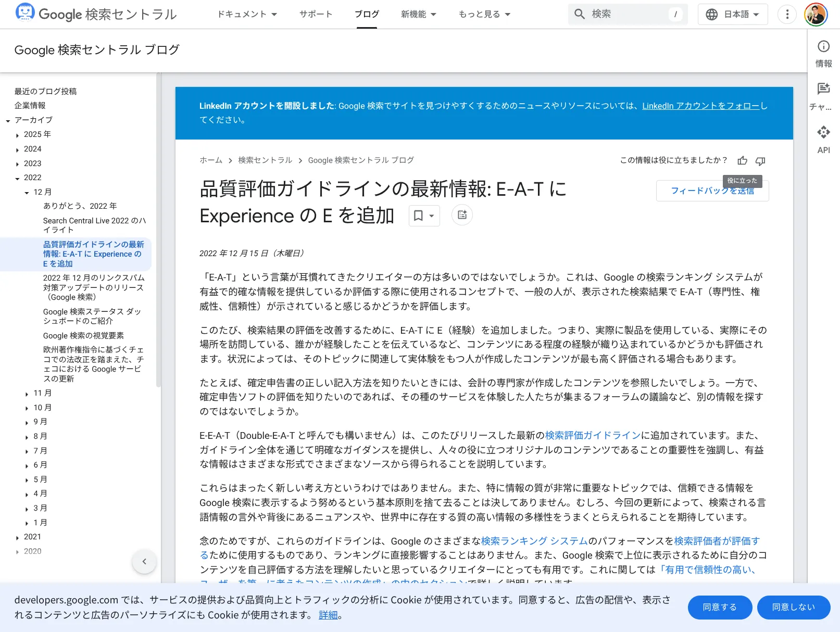Click 同意する cookie button
Viewport: 840px width, 632px height.
click(x=720, y=608)
